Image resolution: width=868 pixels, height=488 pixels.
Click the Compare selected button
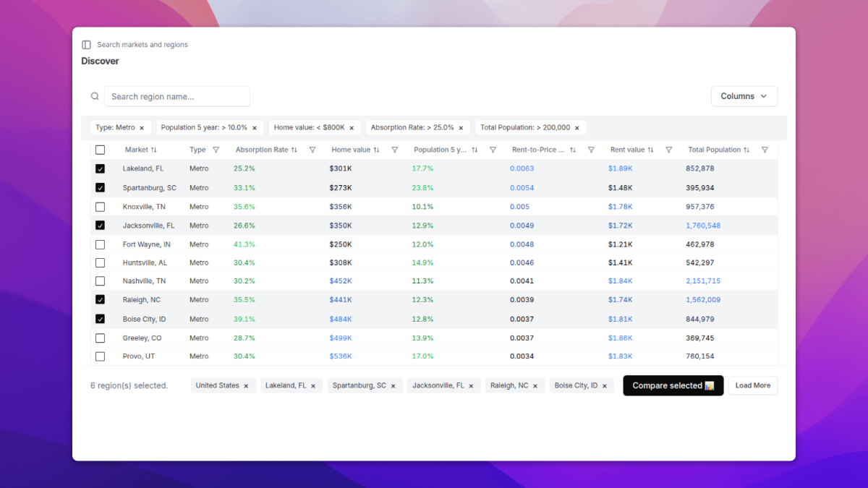(673, 386)
